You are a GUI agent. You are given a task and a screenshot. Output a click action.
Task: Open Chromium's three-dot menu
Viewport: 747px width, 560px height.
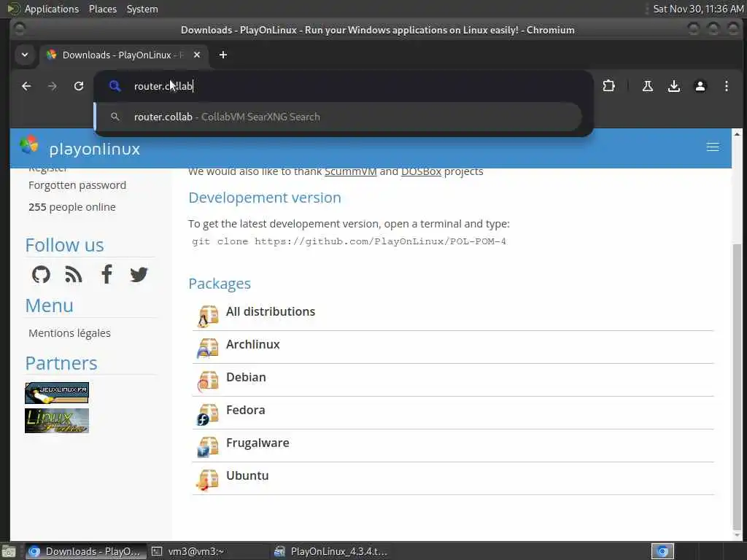[x=727, y=86]
